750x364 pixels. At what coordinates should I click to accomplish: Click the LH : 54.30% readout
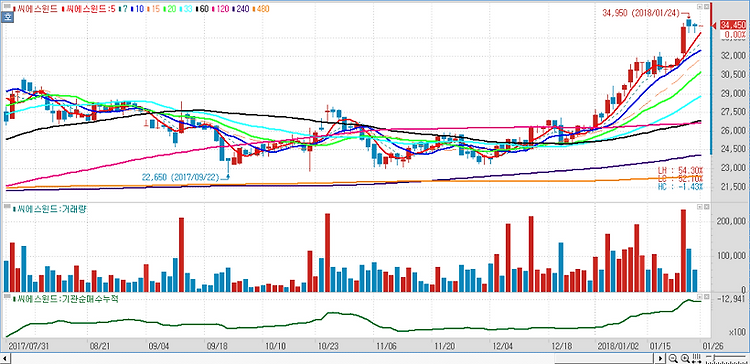(681, 170)
